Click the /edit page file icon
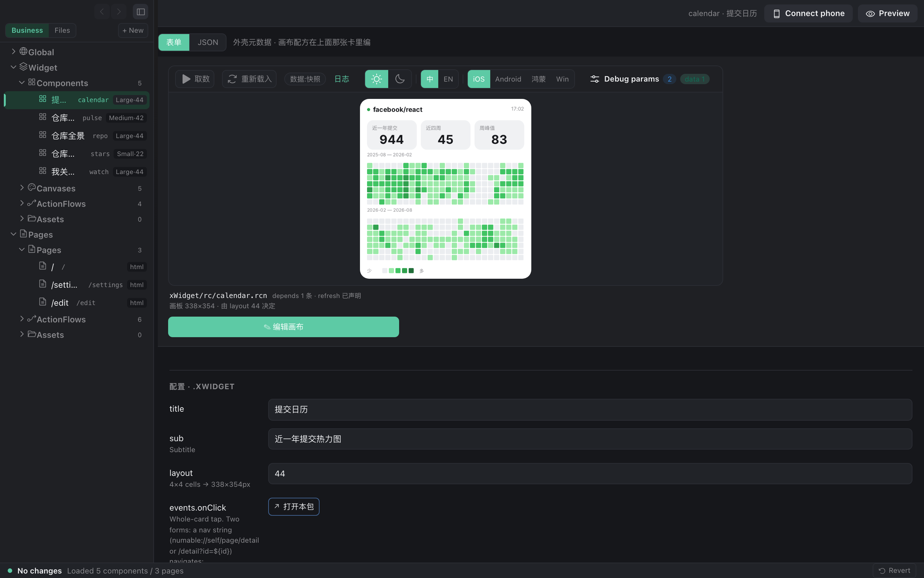Screen dimensions: 924x578 point(43,302)
